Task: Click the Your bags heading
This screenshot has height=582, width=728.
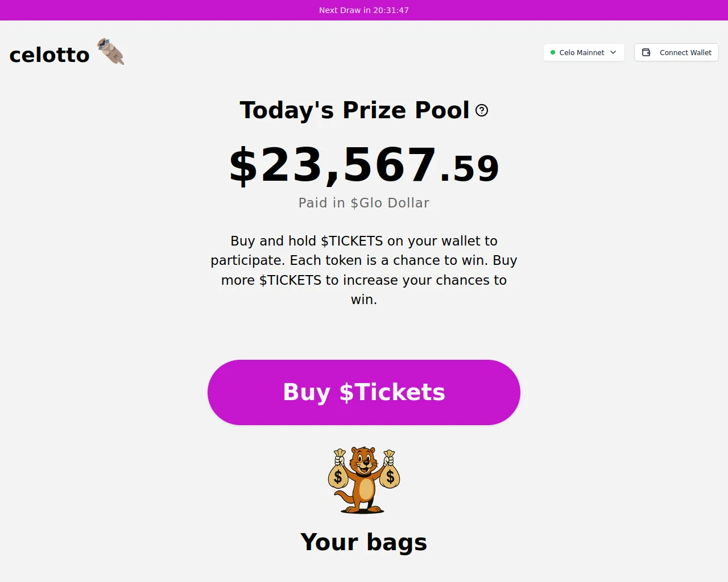Action: [x=364, y=542]
